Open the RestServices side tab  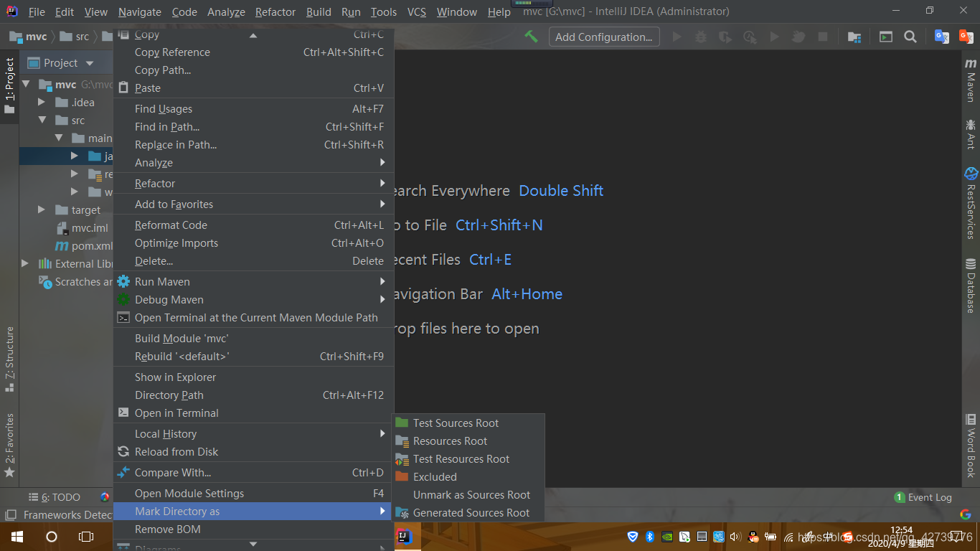click(971, 204)
